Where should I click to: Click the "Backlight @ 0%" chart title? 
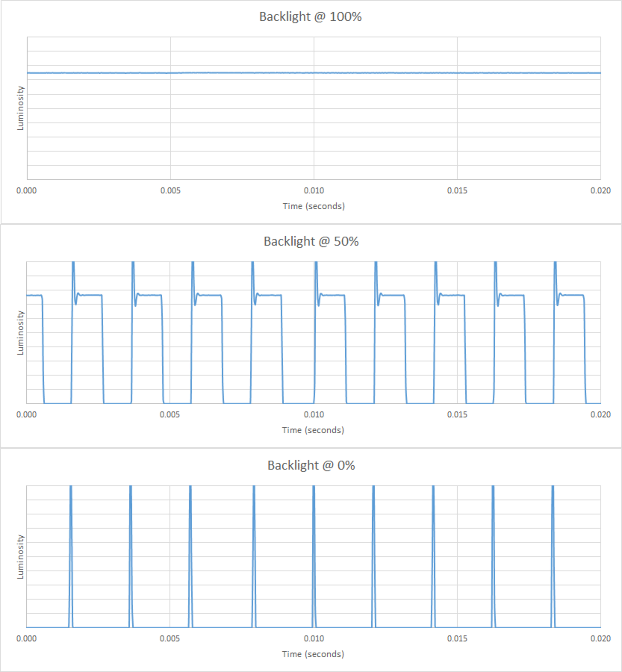[311, 466]
